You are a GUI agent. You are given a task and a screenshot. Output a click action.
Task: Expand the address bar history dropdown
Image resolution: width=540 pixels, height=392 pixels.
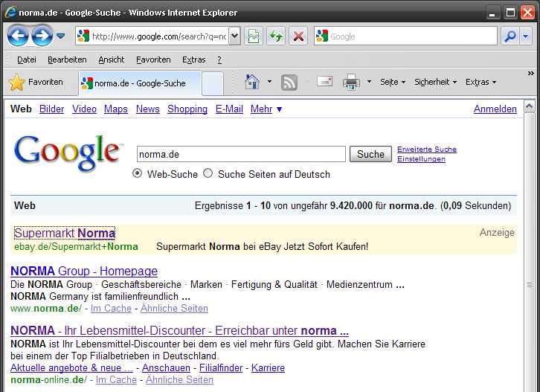tap(234, 36)
